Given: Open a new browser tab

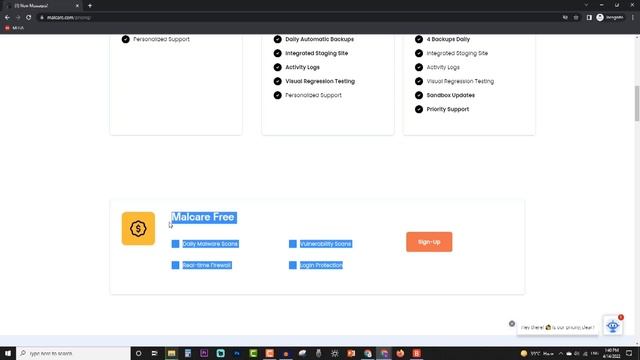Looking at the screenshot, I should [90, 6].
